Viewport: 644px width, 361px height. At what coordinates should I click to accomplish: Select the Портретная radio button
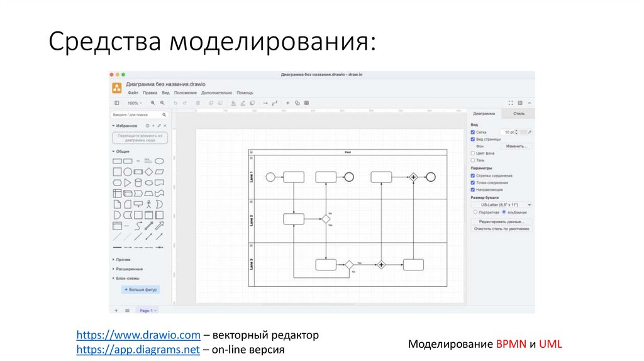pyautogui.click(x=475, y=213)
